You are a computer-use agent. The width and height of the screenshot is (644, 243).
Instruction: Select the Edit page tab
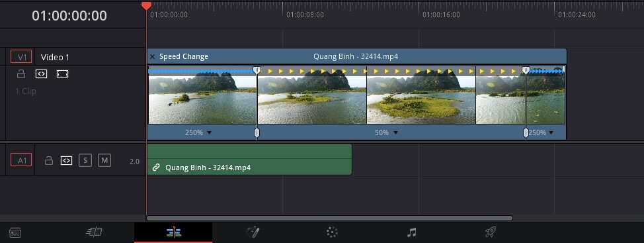pyautogui.click(x=173, y=232)
